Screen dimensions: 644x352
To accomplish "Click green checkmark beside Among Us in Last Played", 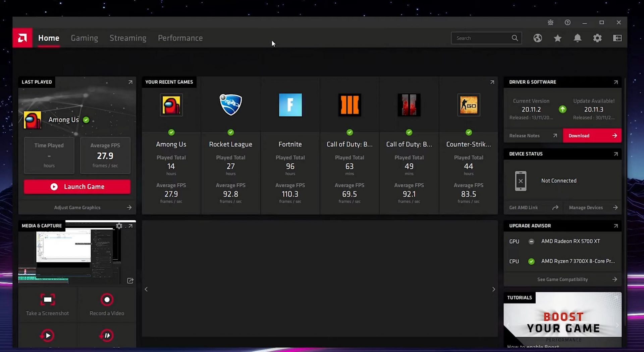I will pos(86,120).
